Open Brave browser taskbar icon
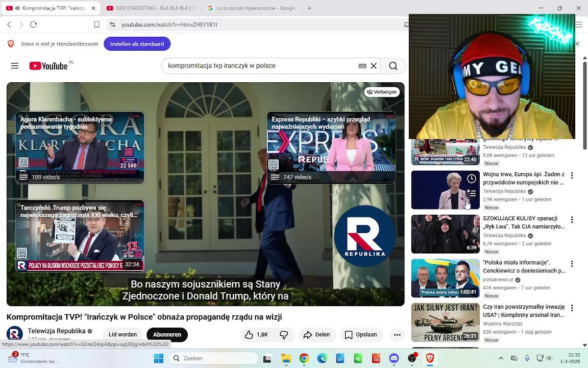The image size is (588, 368). 430,359
